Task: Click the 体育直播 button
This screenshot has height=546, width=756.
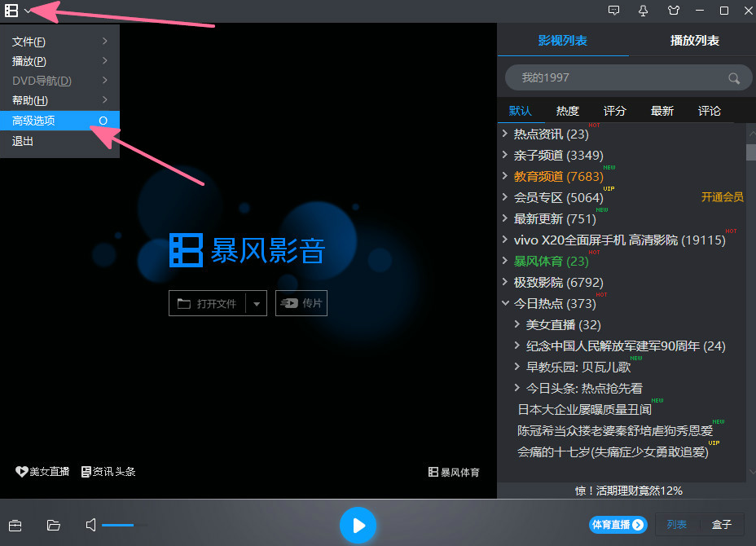Action: tap(618, 525)
